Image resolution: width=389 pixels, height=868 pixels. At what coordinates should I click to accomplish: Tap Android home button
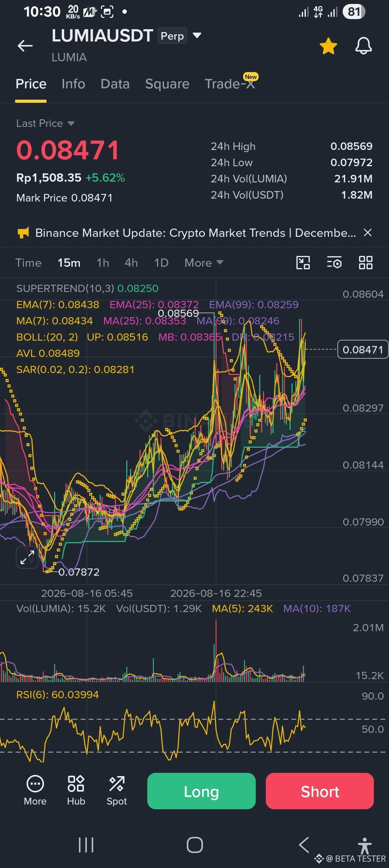click(194, 845)
